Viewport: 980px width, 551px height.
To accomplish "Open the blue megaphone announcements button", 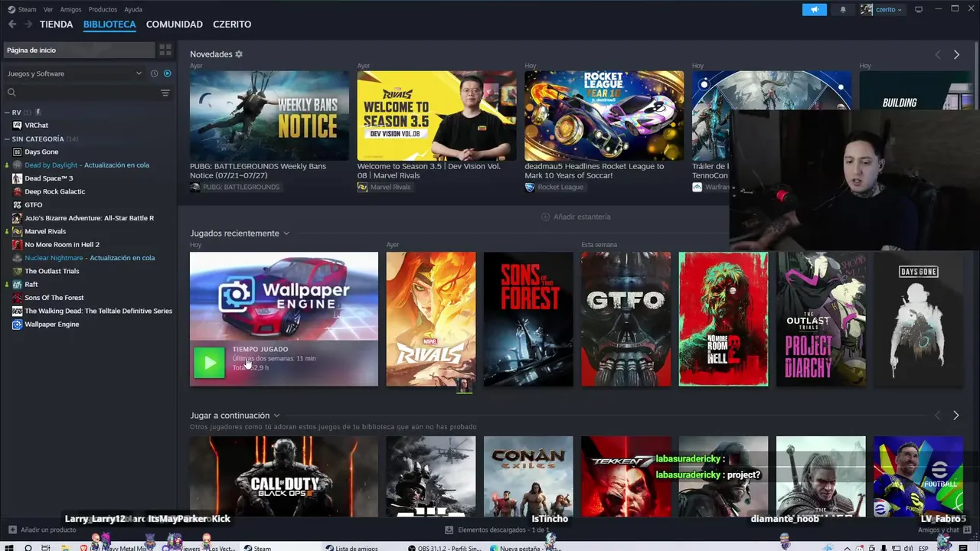I will (815, 9).
